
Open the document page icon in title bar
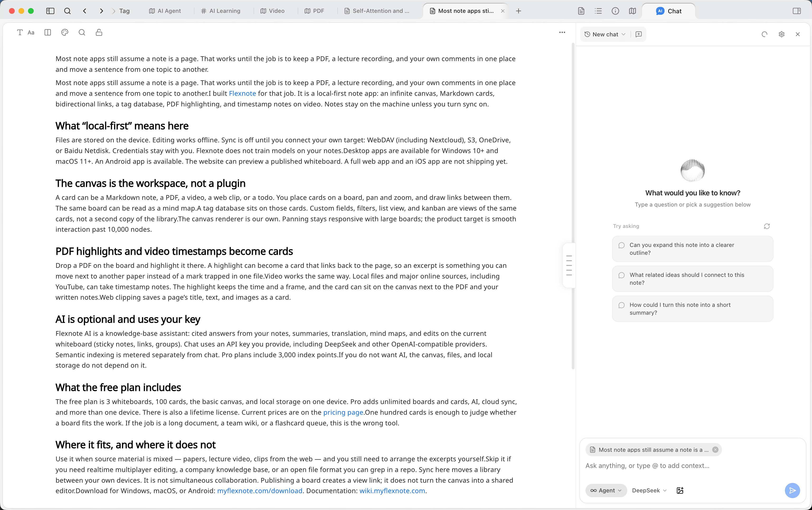pos(581,11)
